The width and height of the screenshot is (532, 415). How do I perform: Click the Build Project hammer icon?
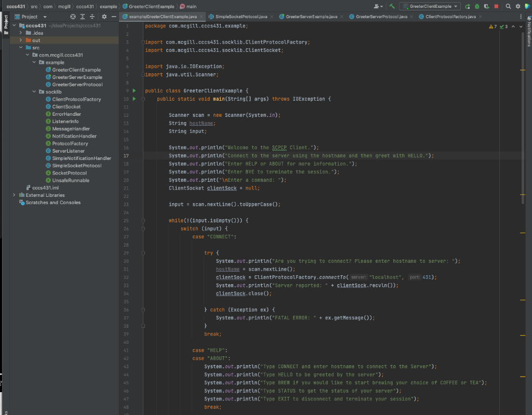pos(393,6)
